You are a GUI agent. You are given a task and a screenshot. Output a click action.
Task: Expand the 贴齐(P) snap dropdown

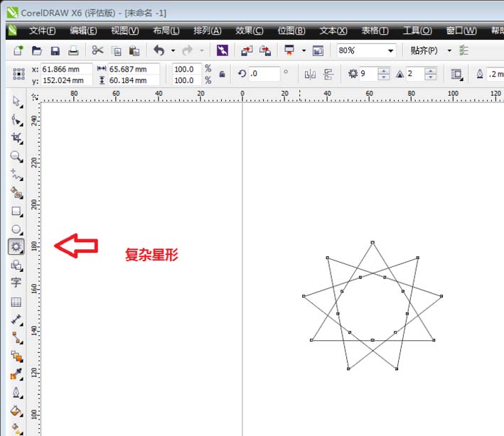click(x=449, y=50)
